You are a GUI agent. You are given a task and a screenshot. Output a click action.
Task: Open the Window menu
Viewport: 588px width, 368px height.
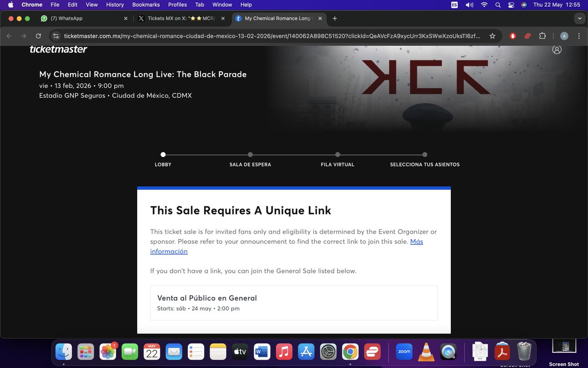click(x=222, y=4)
